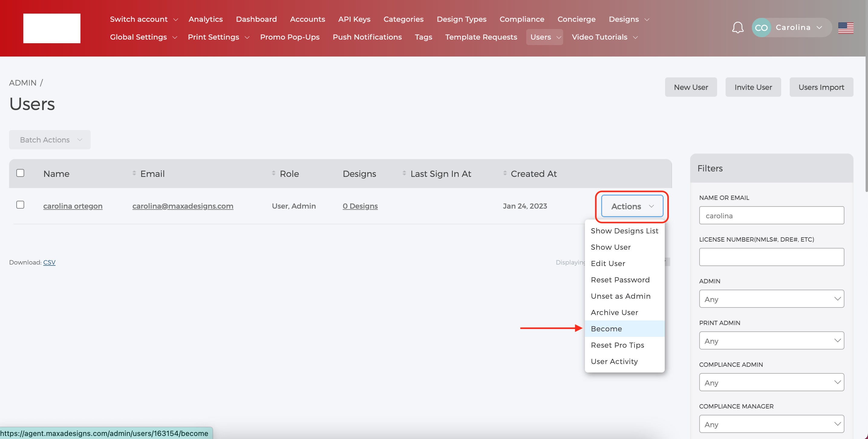Image resolution: width=868 pixels, height=439 pixels.
Task: Select all users checkbox in header
Action: point(20,173)
